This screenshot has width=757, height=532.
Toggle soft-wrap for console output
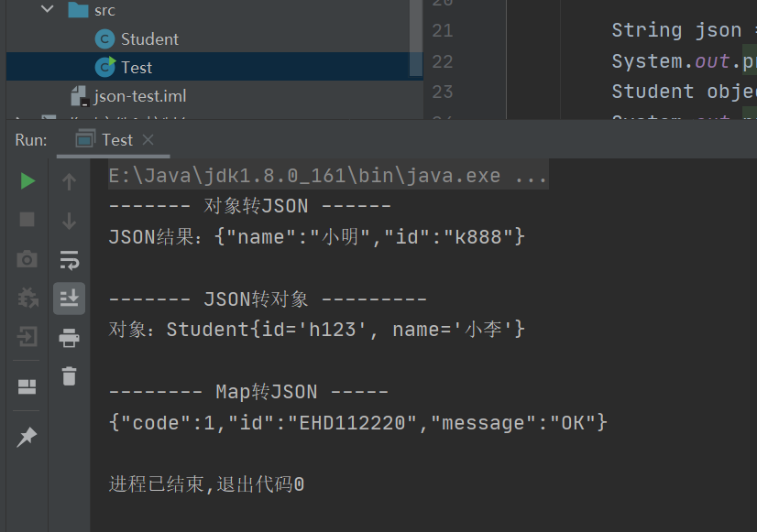pos(69,259)
